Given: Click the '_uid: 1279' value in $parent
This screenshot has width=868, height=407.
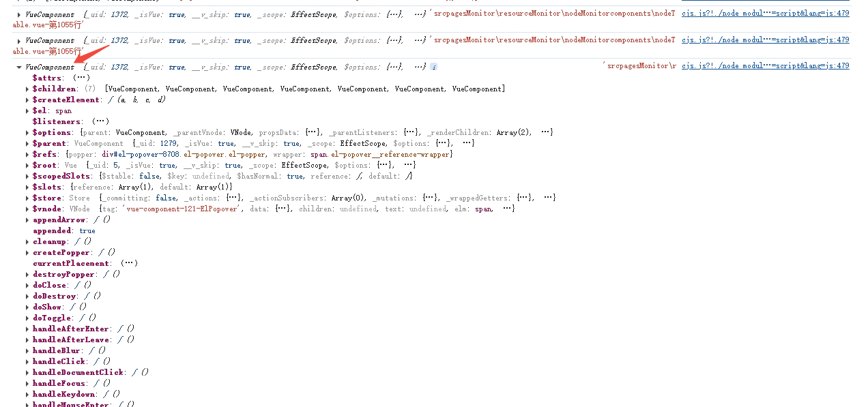Looking at the screenshot, I should [x=154, y=143].
